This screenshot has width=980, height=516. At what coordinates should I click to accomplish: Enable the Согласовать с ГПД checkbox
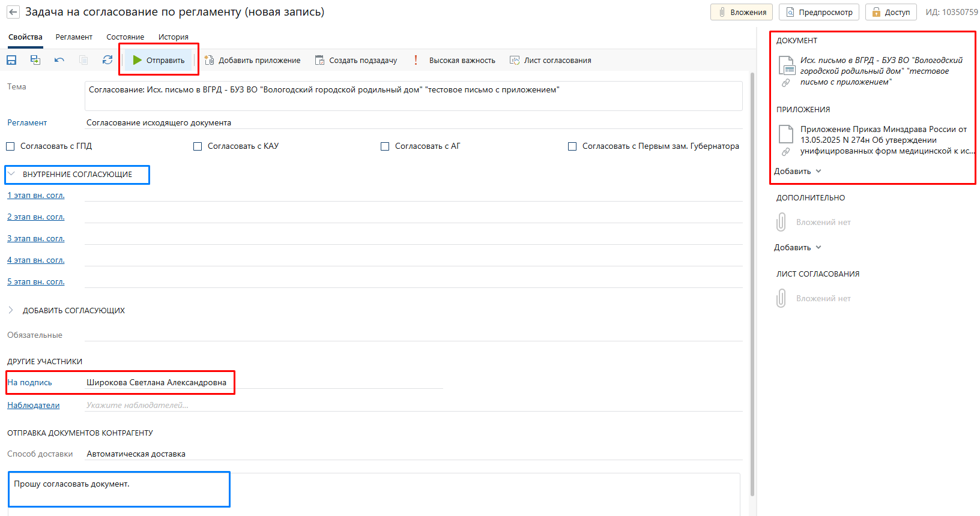pos(10,146)
